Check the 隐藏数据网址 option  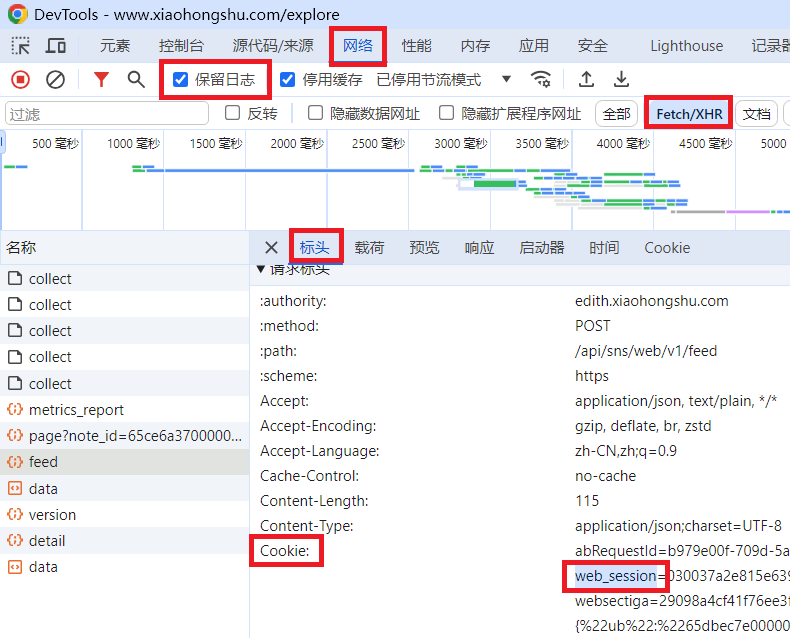[315, 113]
